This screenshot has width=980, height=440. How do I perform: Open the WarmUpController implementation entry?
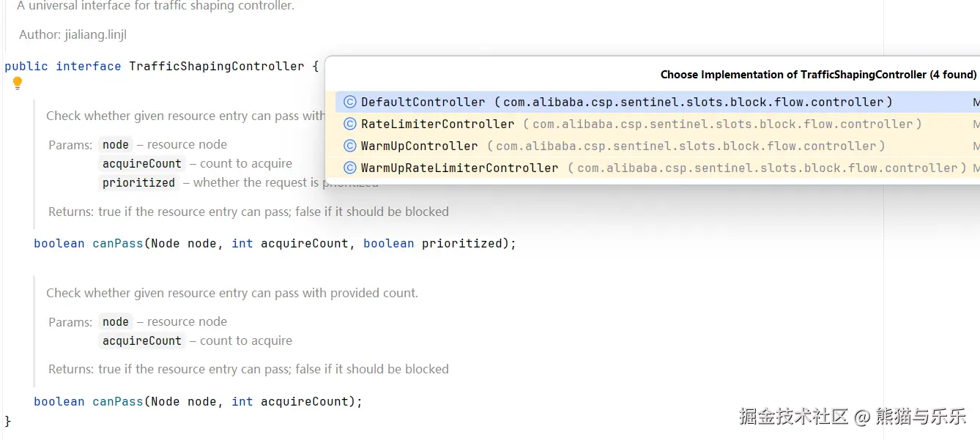419,146
